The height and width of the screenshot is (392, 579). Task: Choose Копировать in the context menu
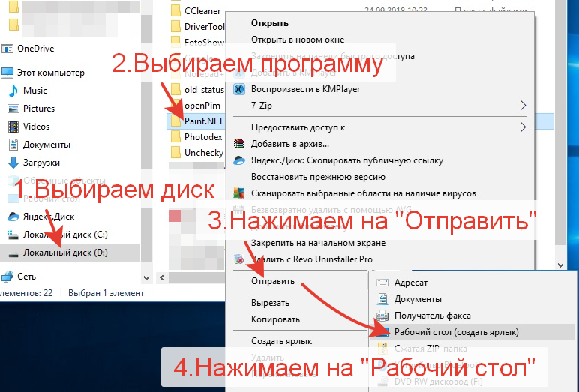[275, 319]
